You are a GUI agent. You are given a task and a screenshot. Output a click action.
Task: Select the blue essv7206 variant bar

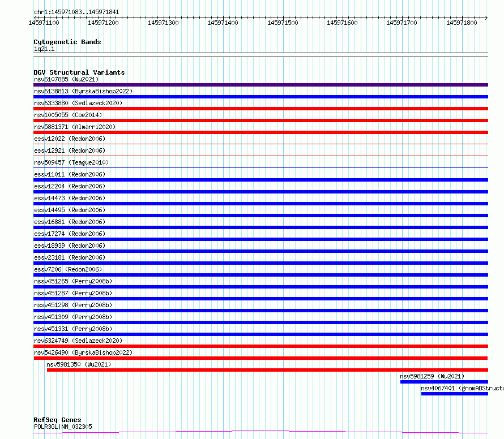tap(260, 275)
